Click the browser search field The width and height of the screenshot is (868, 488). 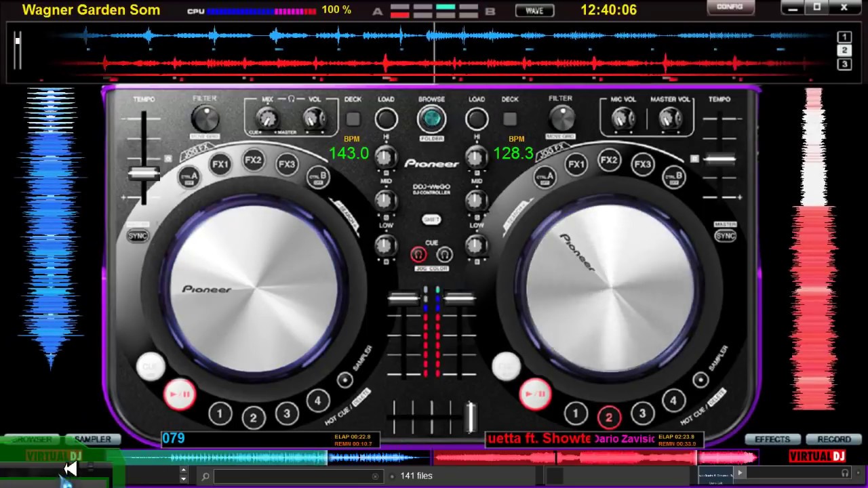tap(298, 476)
